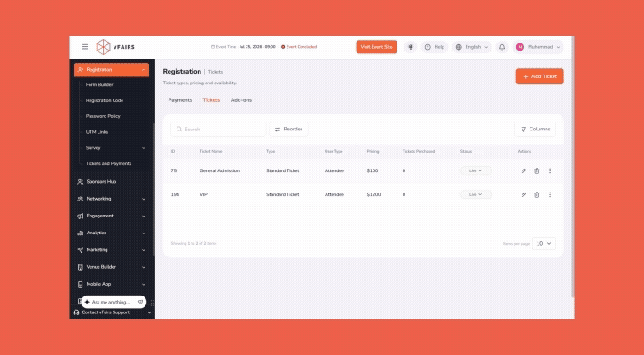
Task: Click the sidebar vertical scrollbar
Action: (153, 189)
